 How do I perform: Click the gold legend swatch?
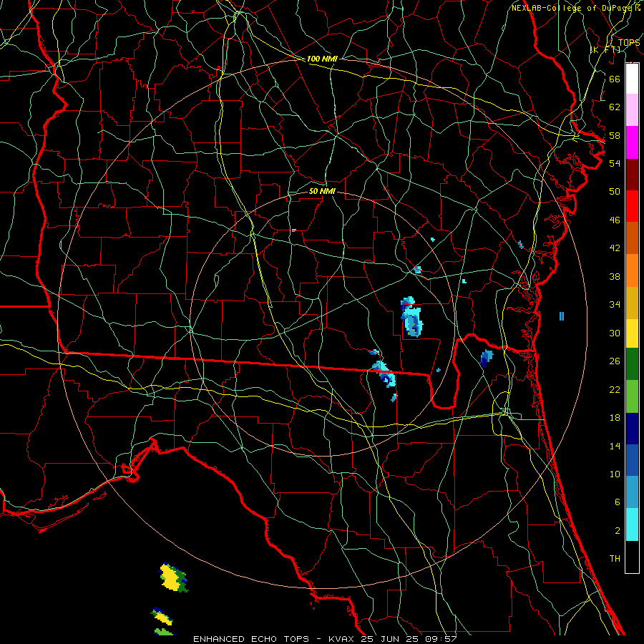pyautogui.click(x=632, y=303)
